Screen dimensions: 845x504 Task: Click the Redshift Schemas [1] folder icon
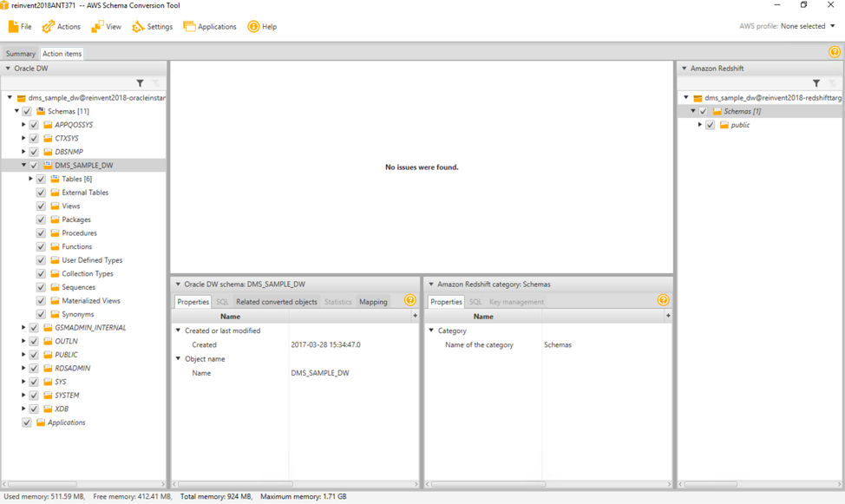tap(717, 111)
